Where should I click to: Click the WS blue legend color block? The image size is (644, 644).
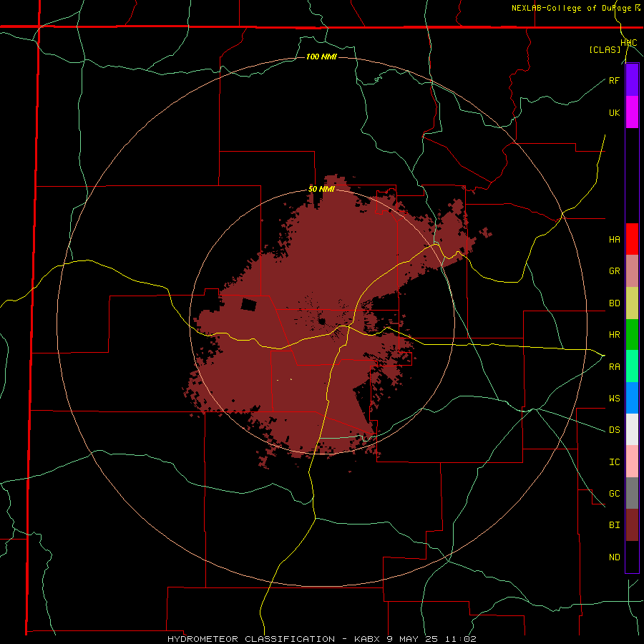point(632,398)
